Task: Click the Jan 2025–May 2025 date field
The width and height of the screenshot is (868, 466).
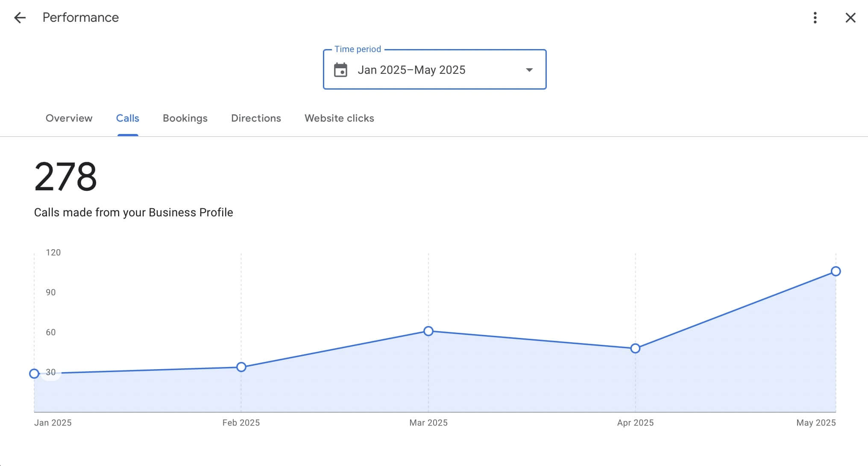Action: [411, 70]
